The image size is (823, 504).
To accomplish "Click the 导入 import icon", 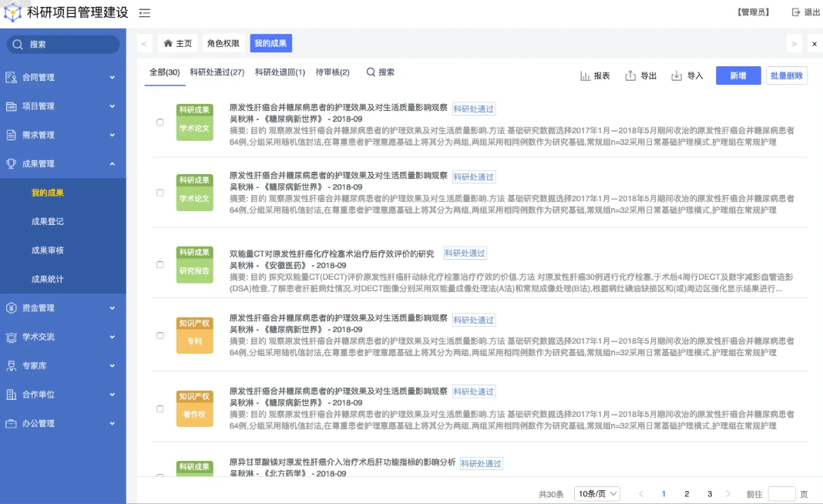I will click(677, 76).
